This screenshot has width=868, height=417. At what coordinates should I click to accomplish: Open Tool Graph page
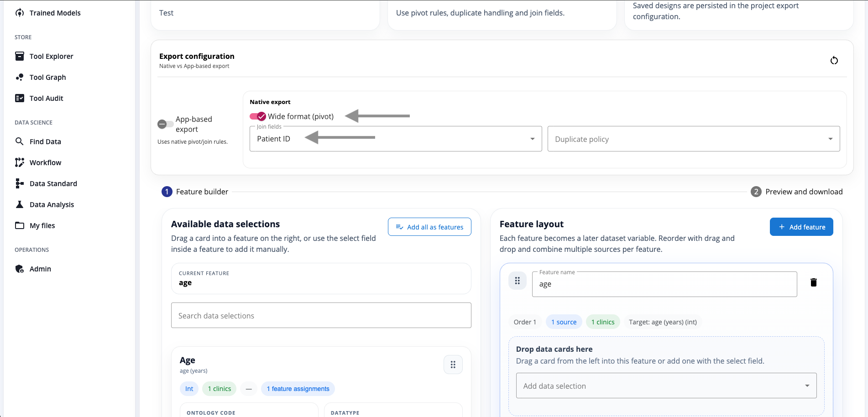[x=48, y=77]
